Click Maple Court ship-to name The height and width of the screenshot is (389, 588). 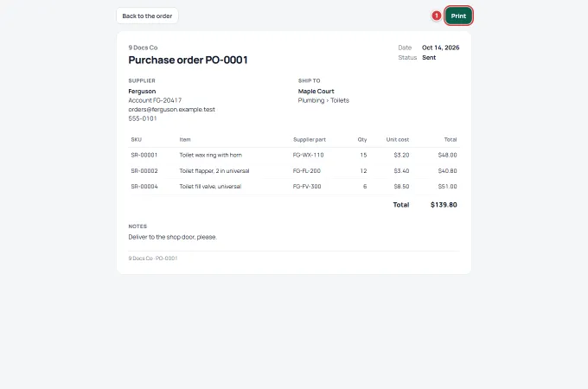[x=316, y=91]
